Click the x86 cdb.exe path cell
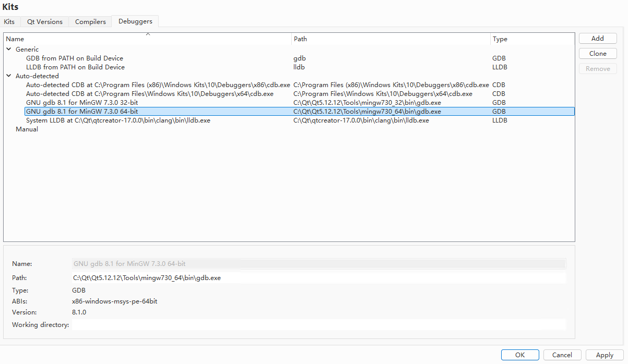Screen dimensions: 628x364 tap(391, 85)
